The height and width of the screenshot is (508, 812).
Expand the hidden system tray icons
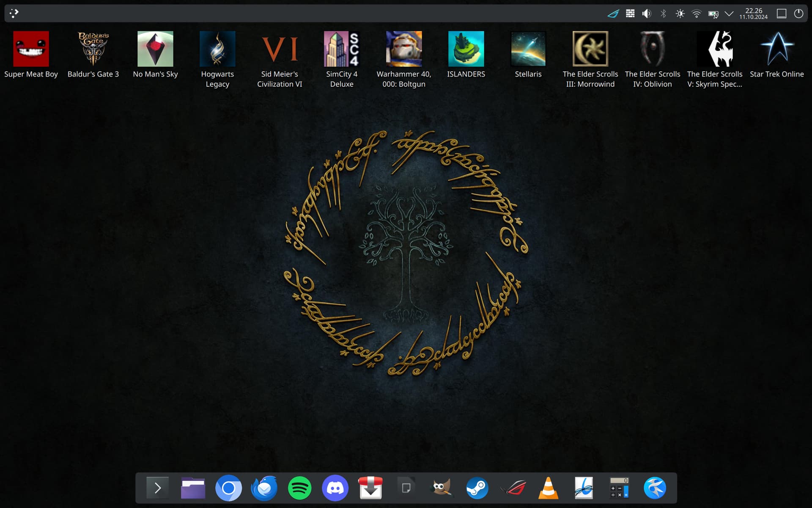coord(729,14)
